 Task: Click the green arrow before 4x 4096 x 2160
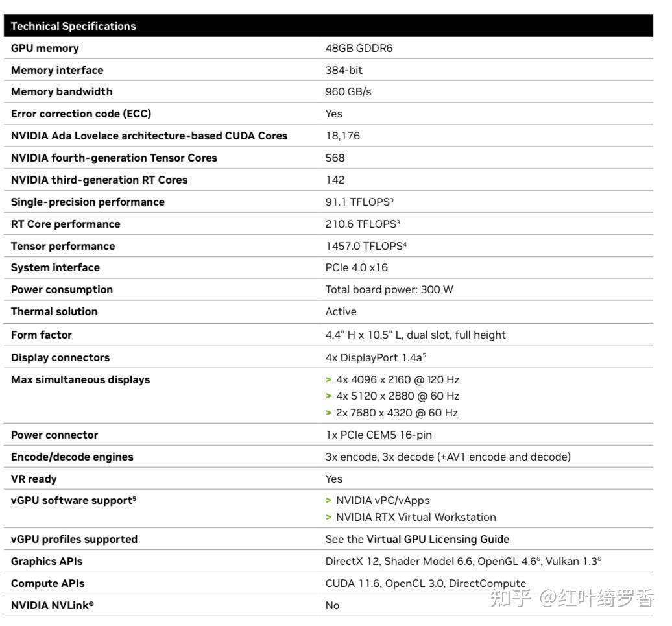click(x=329, y=379)
